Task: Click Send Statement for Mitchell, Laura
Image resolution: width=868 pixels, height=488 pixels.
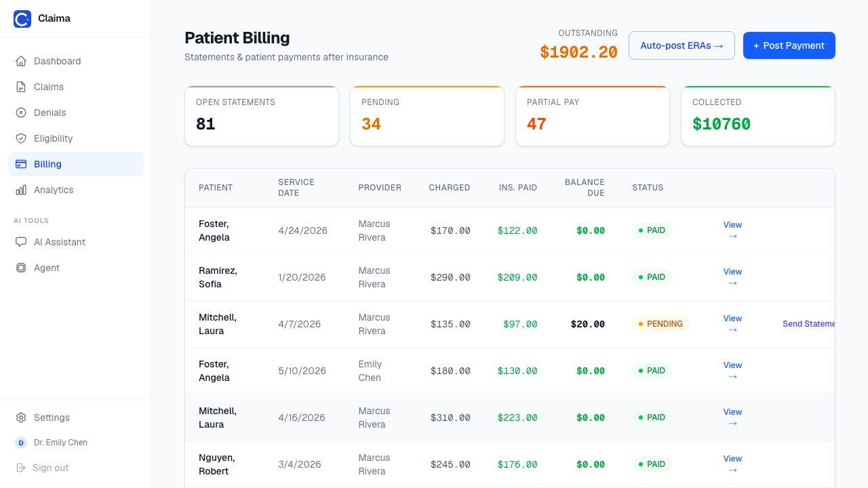Action: (x=809, y=324)
